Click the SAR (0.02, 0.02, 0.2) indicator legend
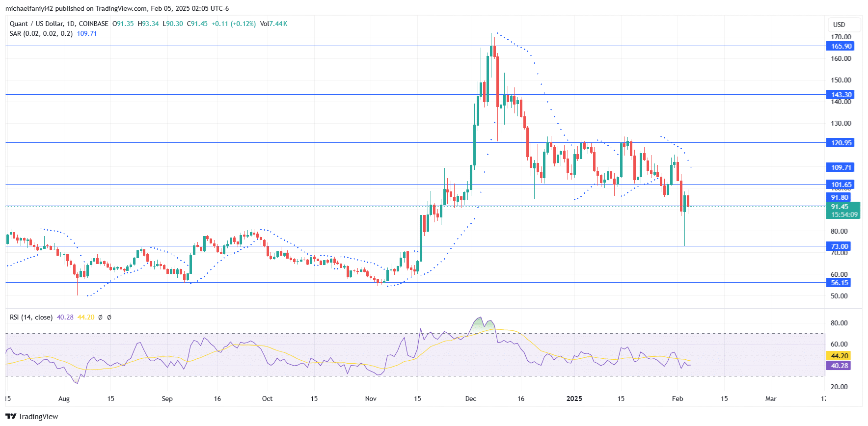 pos(41,33)
